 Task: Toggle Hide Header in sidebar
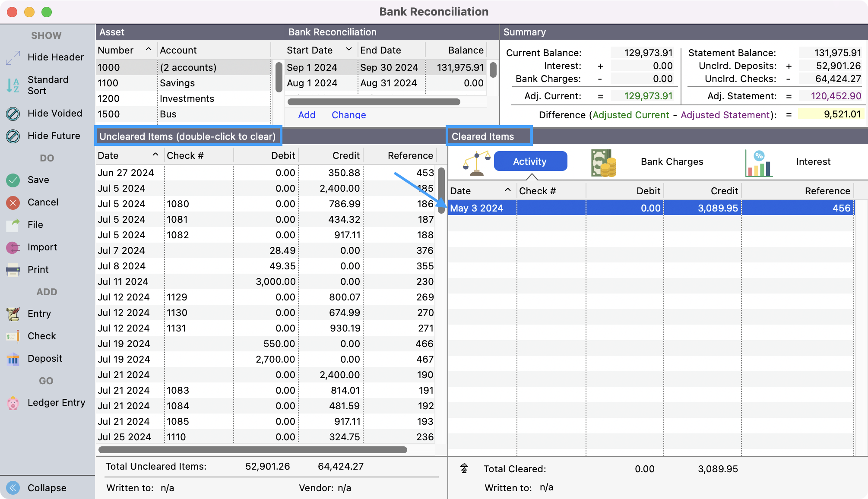pos(13,57)
